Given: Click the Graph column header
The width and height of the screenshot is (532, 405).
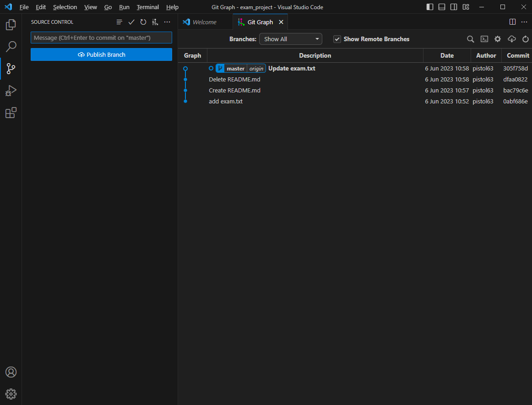Looking at the screenshot, I should 192,56.
